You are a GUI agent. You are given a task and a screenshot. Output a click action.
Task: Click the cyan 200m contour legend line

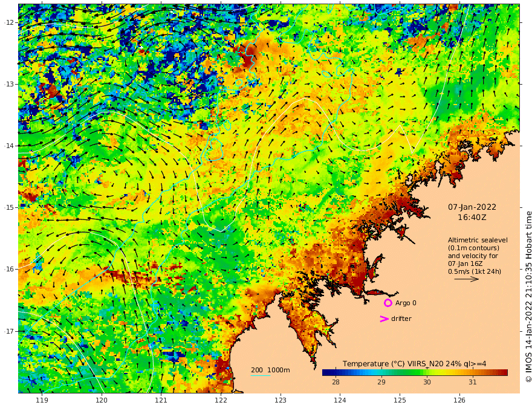(x=260, y=375)
